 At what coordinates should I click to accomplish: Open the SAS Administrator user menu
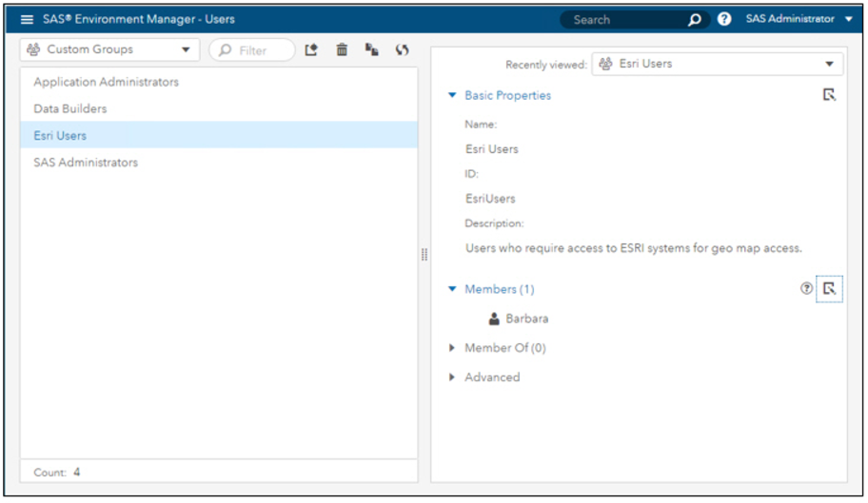pyautogui.click(x=799, y=19)
